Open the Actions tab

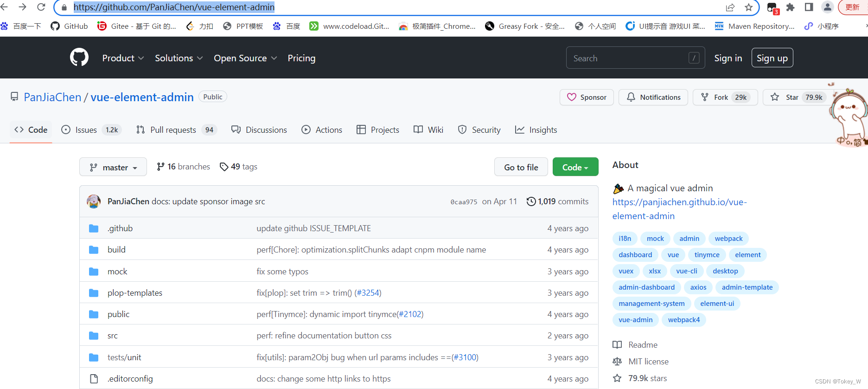click(x=322, y=130)
